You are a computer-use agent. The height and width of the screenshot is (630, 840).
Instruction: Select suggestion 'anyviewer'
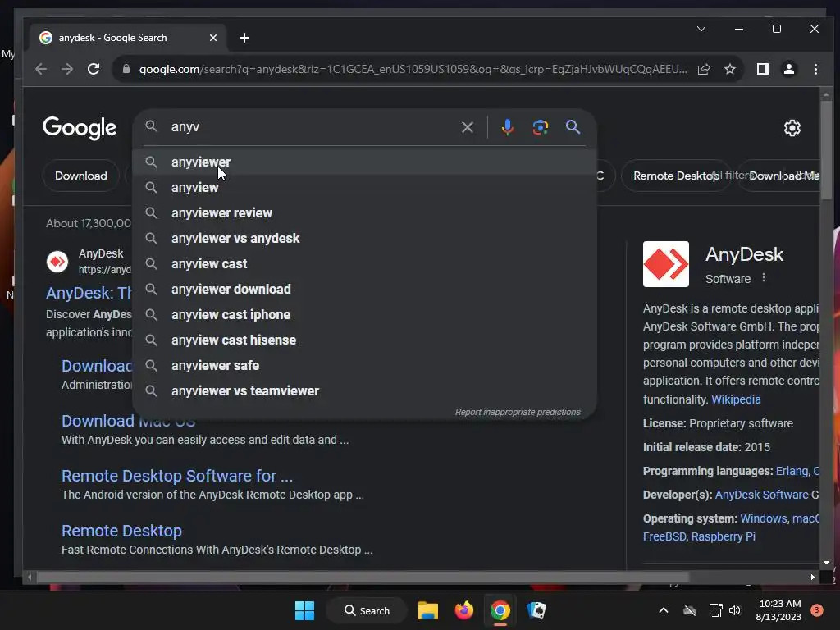(x=364, y=162)
